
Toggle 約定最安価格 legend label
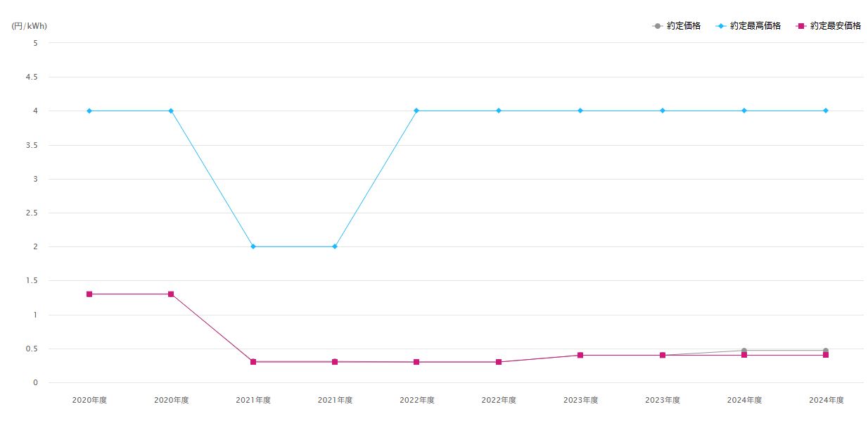(x=836, y=26)
